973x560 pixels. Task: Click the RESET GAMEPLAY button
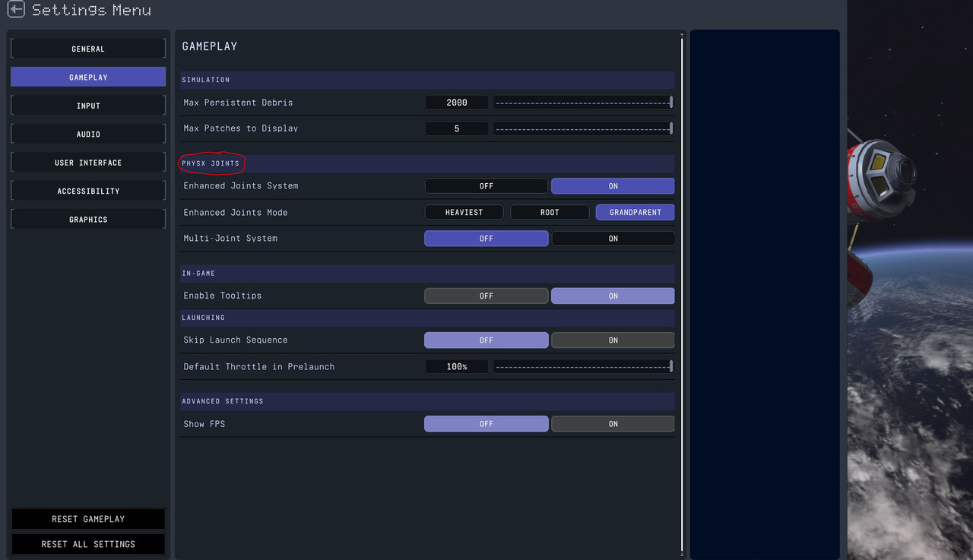tap(88, 518)
